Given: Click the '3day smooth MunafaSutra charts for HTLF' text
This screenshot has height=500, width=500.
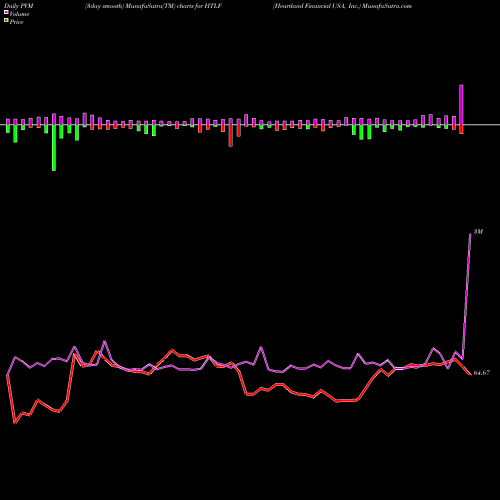Looking at the screenshot, I should point(153,6).
